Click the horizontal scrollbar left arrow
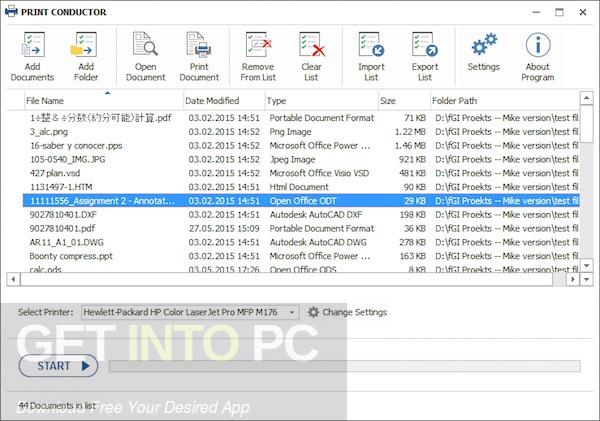The height and width of the screenshot is (421, 600). [13, 279]
